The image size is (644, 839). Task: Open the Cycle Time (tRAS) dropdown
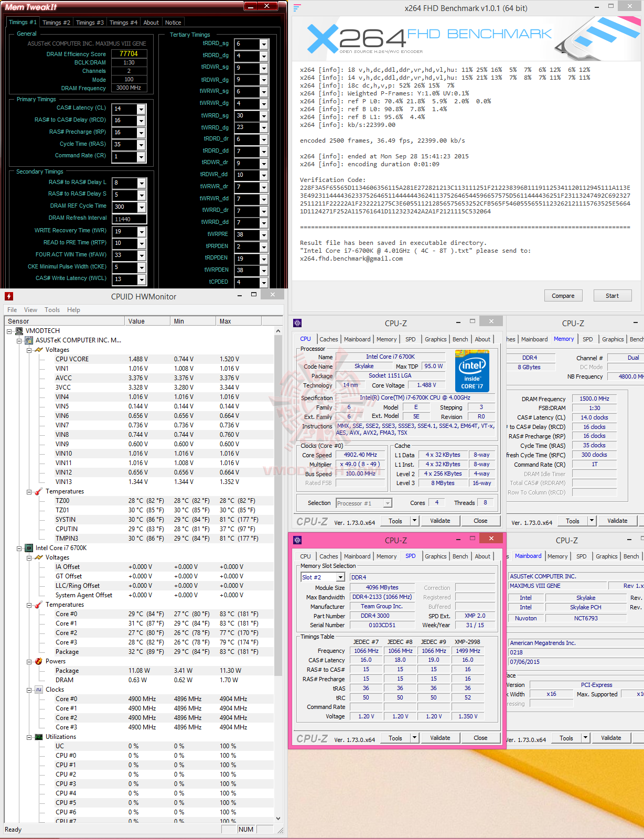[x=141, y=145]
